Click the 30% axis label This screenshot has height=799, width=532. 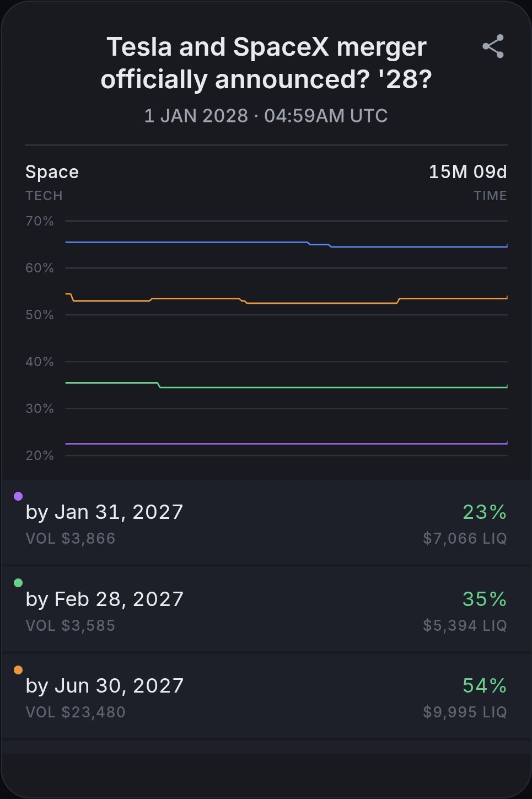pos(40,409)
